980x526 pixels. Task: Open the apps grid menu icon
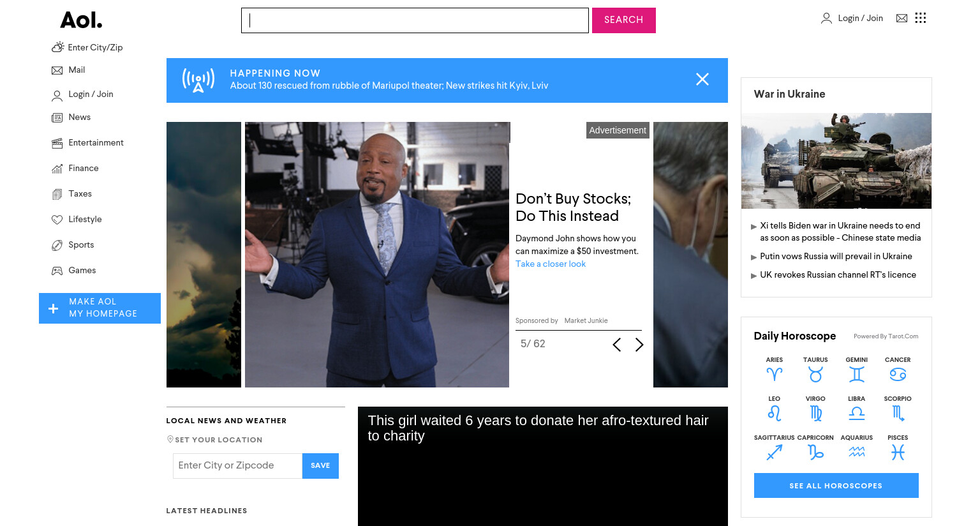920,18
